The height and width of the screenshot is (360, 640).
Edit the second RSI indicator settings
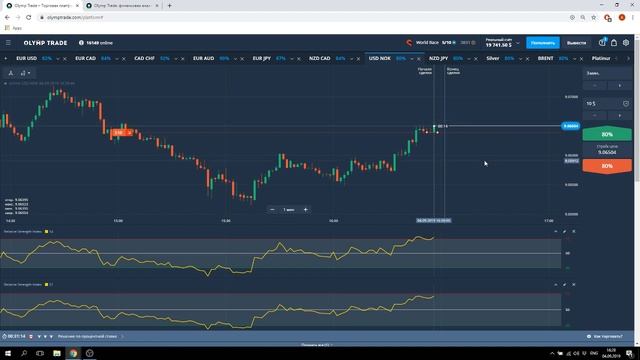(564, 284)
